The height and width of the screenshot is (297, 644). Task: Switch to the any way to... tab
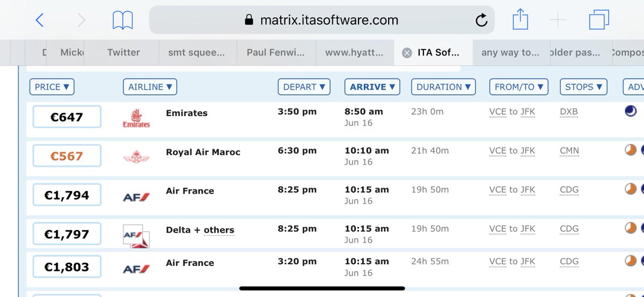[x=510, y=53]
